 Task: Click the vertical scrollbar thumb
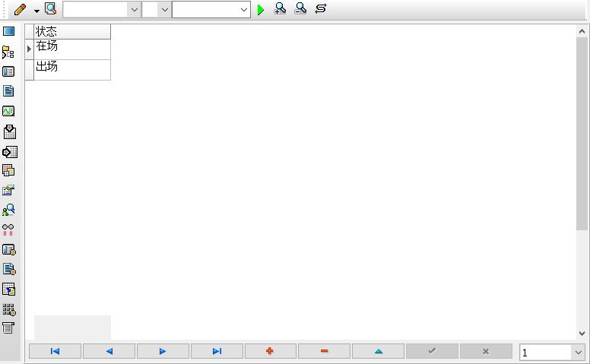(582, 134)
